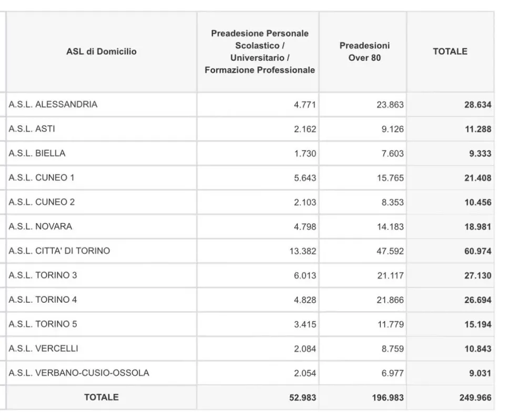Screen dimensions: 509x420
Task: Click the A.S.L. TORINO 3 label
Action: (x=43, y=275)
